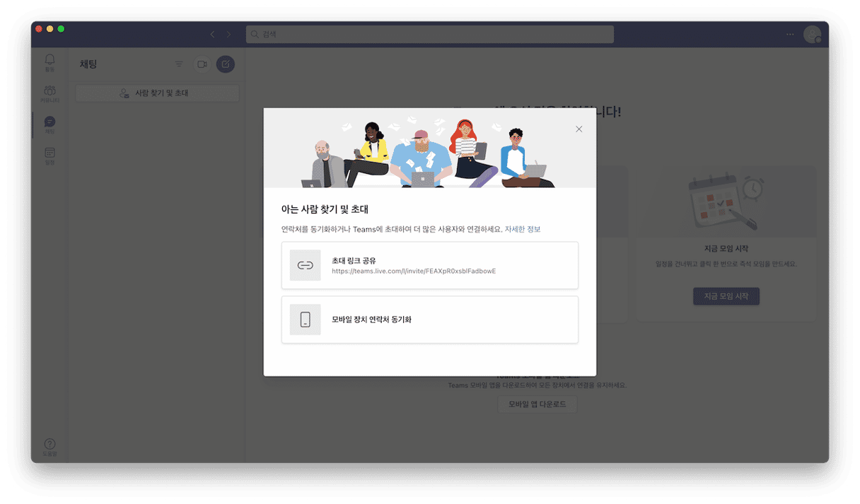Click the 채팅 panel title
This screenshot has width=860, height=504.
pos(88,64)
